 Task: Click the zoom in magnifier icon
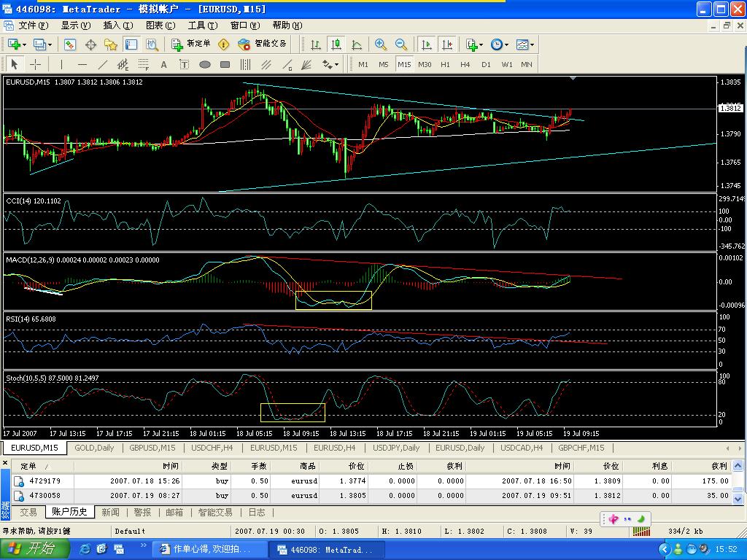click(381, 44)
